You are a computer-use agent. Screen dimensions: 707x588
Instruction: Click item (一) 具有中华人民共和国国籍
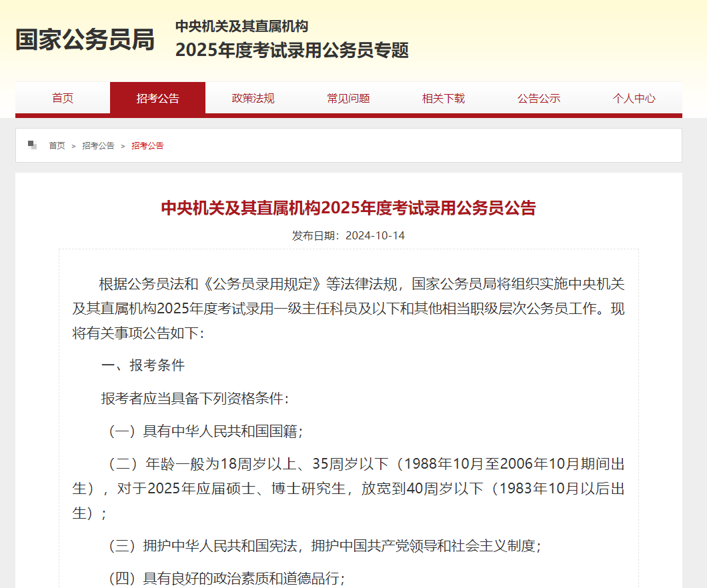[205, 431]
